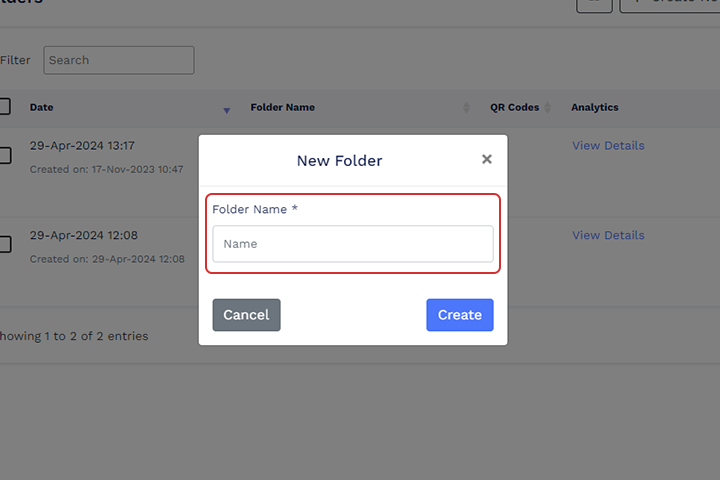
Task: Click Created on: 29-Apr-2024 12:08 text
Action: (x=107, y=259)
